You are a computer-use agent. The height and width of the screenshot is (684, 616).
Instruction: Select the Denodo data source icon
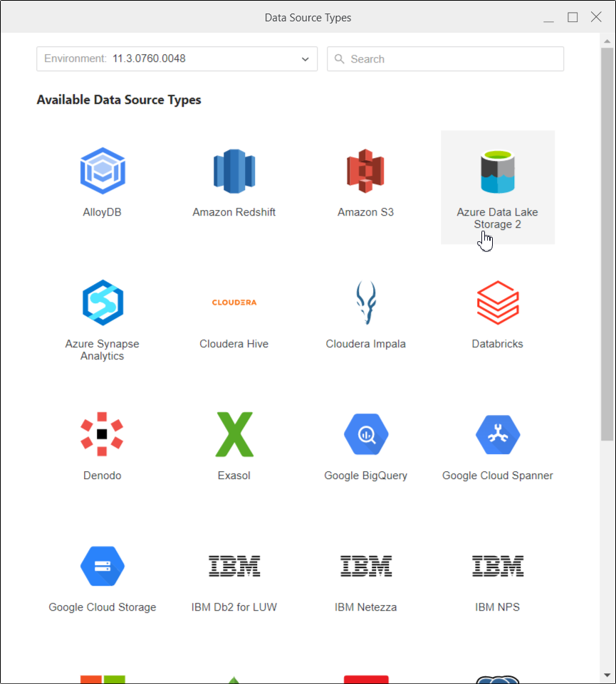[x=103, y=433]
